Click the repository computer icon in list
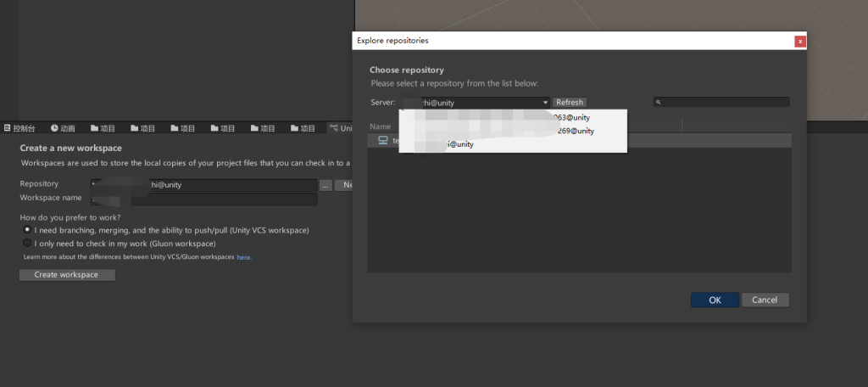 [x=382, y=141]
